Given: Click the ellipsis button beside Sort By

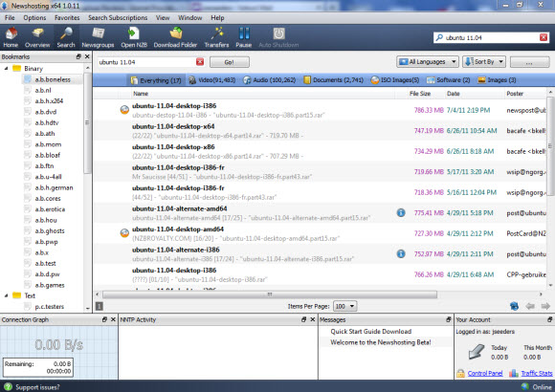Looking at the screenshot, I should point(529,62).
